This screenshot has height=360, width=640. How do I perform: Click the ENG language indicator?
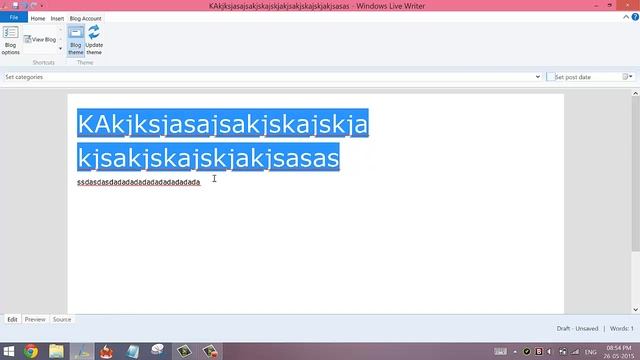point(591,352)
